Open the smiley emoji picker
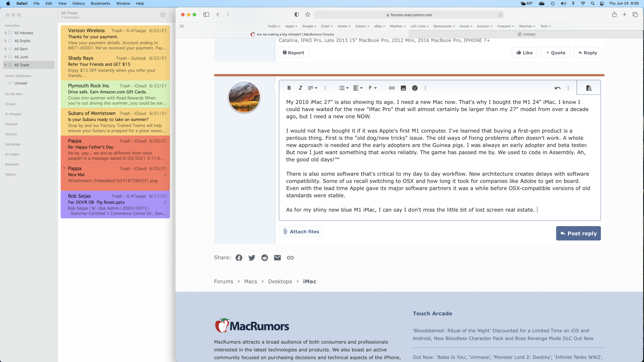The height and width of the screenshot is (362, 644). [415, 88]
